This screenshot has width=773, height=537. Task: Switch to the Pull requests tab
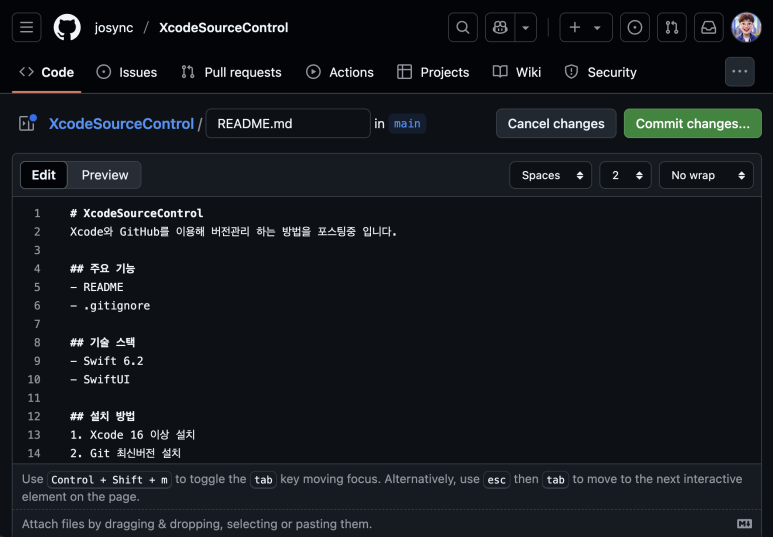click(231, 72)
